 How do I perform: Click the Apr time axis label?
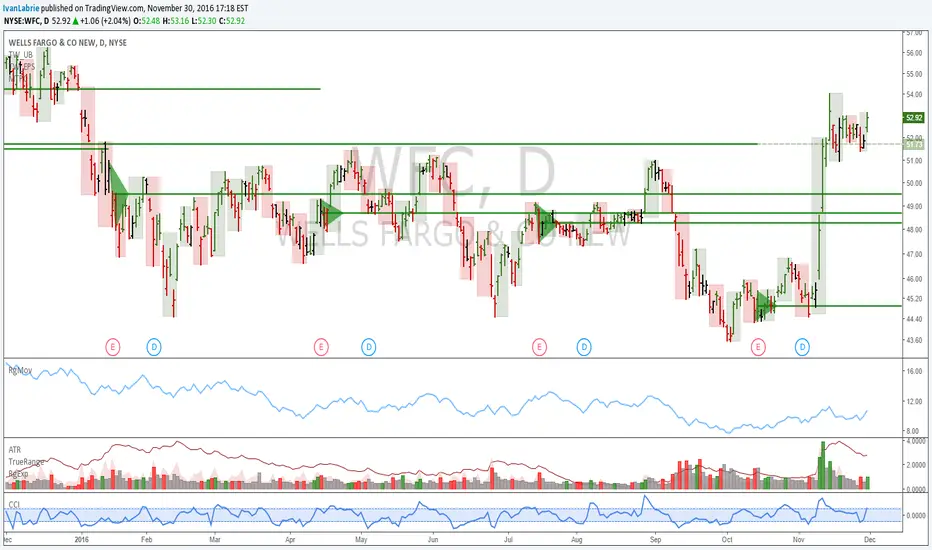tap(290, 540)
